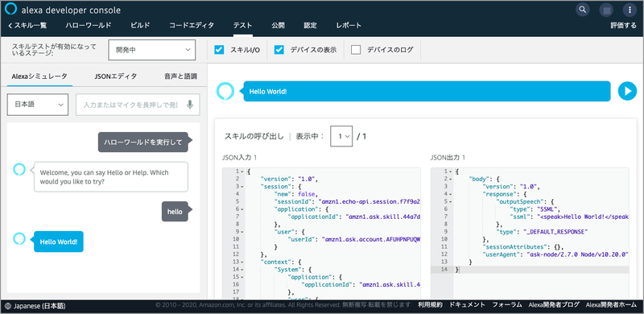This screenshot has height=314, width=644.
Task: Collapse the "response" fold arrow in JSON出力
Action: [451, 193]
